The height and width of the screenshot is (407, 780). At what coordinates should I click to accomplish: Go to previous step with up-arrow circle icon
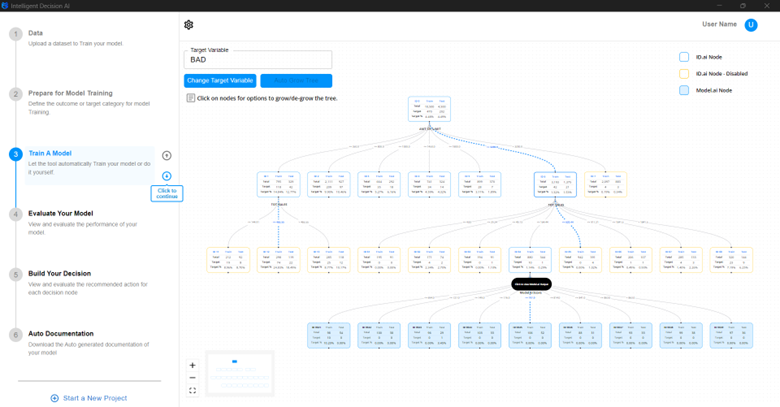point(167,156)
